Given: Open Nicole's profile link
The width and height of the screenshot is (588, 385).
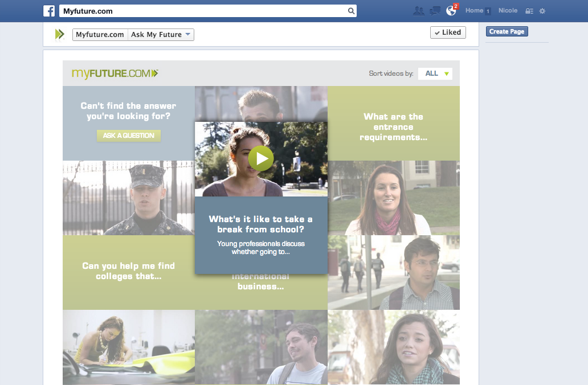Looking at the screenshot, I should pos(508,10).
